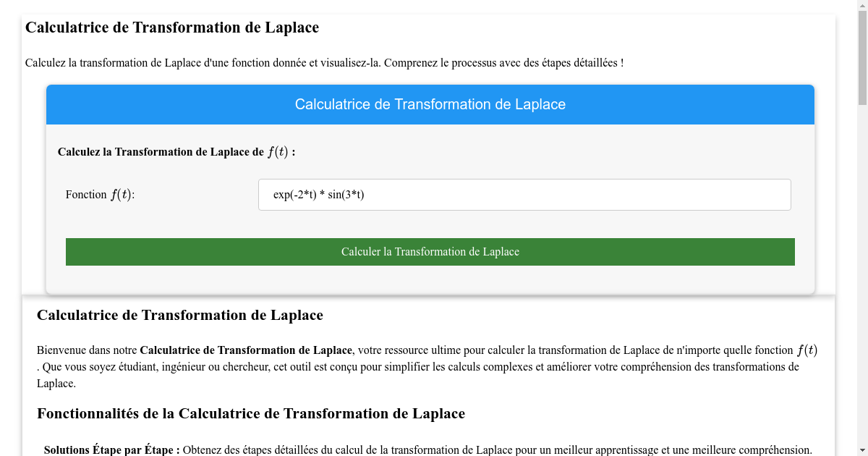
Task: Click the green button's label text
Action: coord(430,251)
